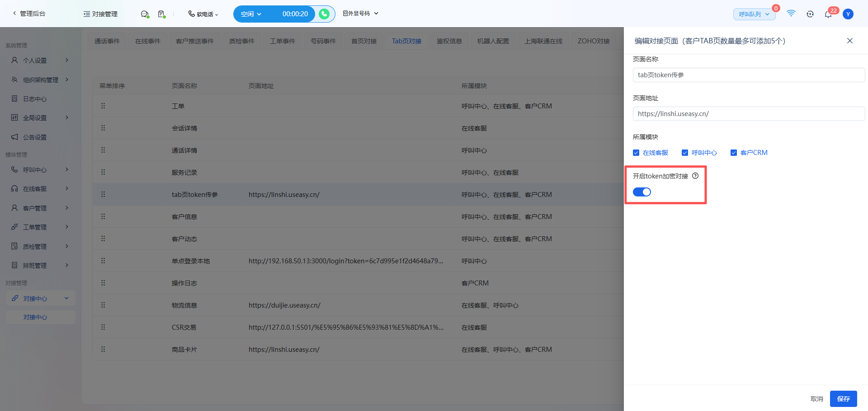Click the Wi-Fi network status icon
This screenshot has height=411, width=868.
791,14
